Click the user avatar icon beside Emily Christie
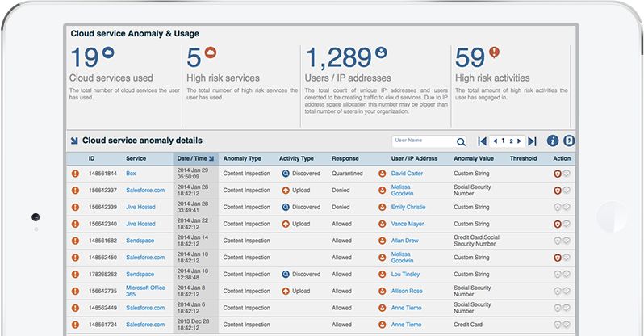Screen dimensions: 644x336 pyautogui.click(x=383, y=208)
